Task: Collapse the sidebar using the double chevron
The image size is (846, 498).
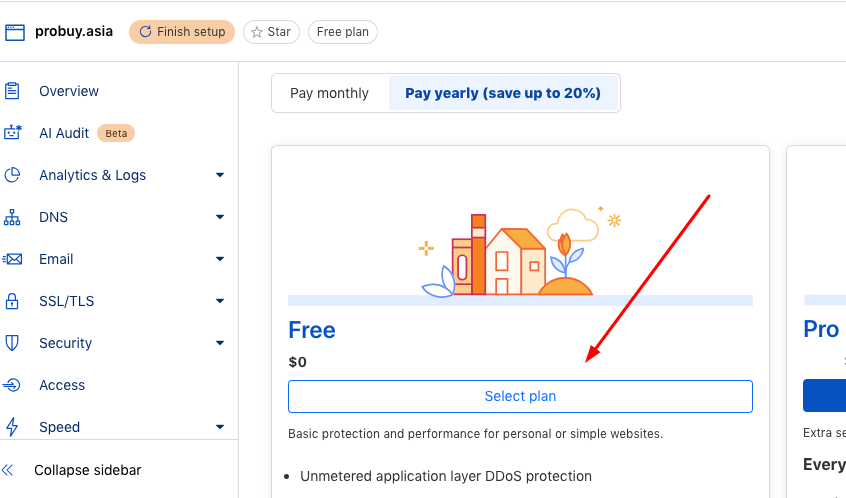Action: pyautogui.click(x=8, y=470)
